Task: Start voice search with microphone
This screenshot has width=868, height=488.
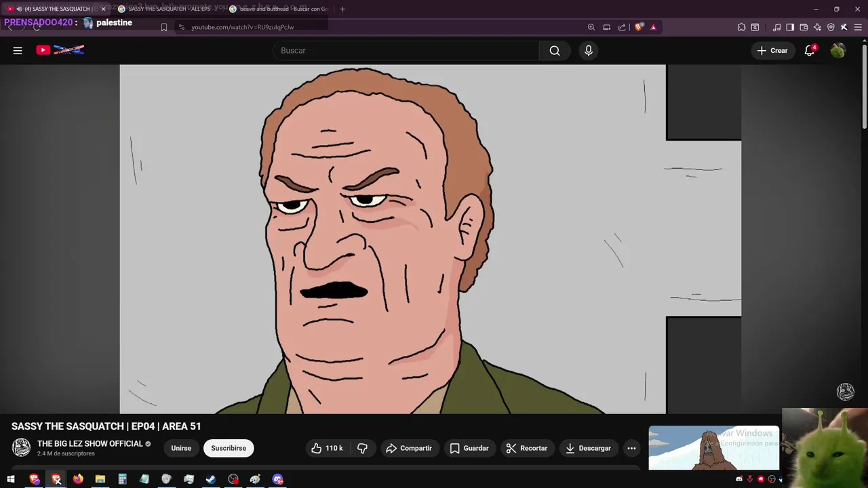Action: click(589, 51)
